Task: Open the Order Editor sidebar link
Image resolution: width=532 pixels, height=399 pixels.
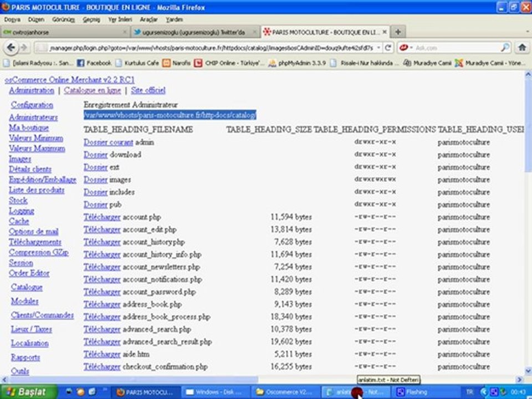Action: (x=29, y=273)
